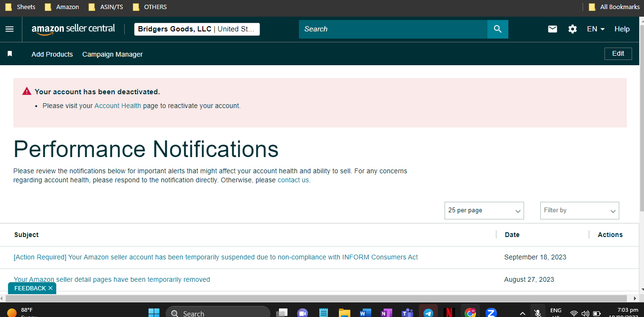The width and height of the screenshot is (644, 317).
Task: Open the clock showing 7:03 pm
Action: point(624,312)
